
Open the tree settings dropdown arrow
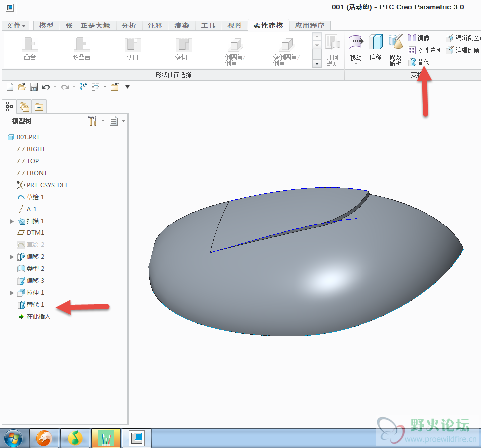tap(103, 121)
